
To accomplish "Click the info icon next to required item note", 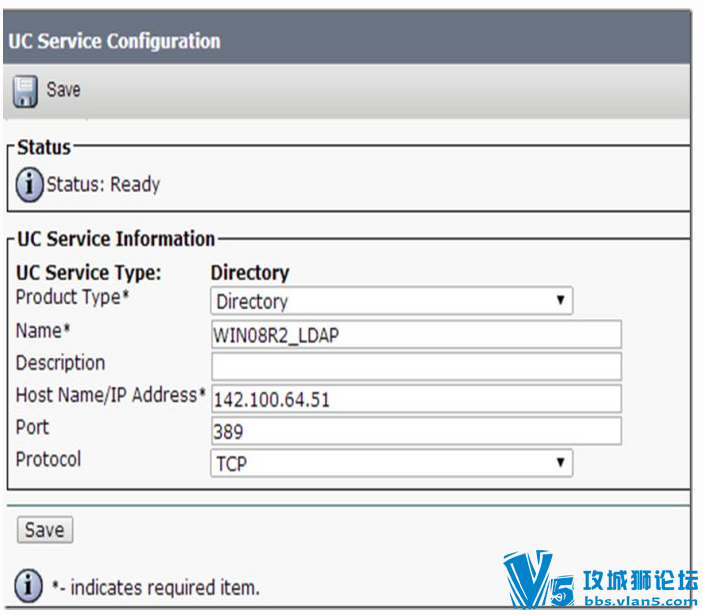I will pyautogui.click(x=29, y=585).
